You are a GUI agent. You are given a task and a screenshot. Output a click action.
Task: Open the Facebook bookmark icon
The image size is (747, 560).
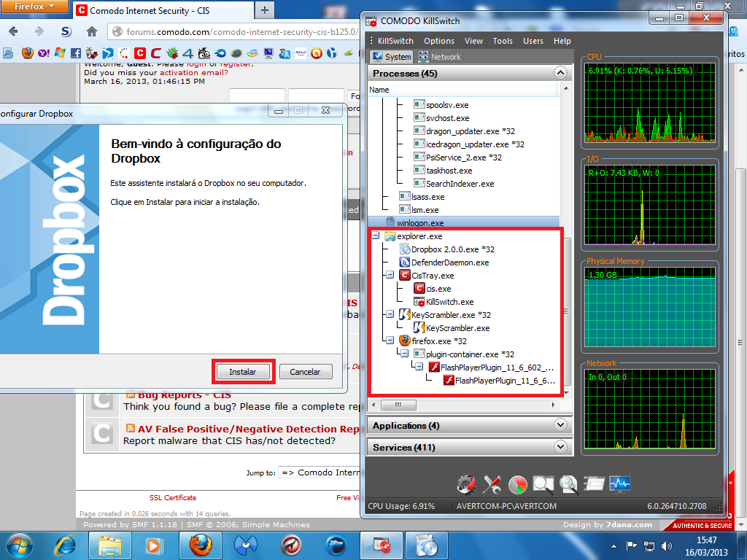[76, 53]
